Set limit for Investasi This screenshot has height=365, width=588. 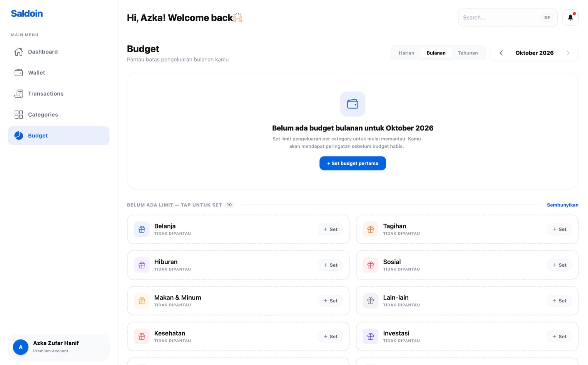pos(559,337)
